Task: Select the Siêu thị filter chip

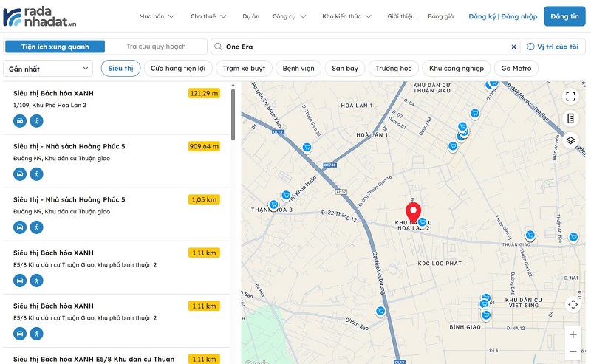Action: [x=120, y=69]
